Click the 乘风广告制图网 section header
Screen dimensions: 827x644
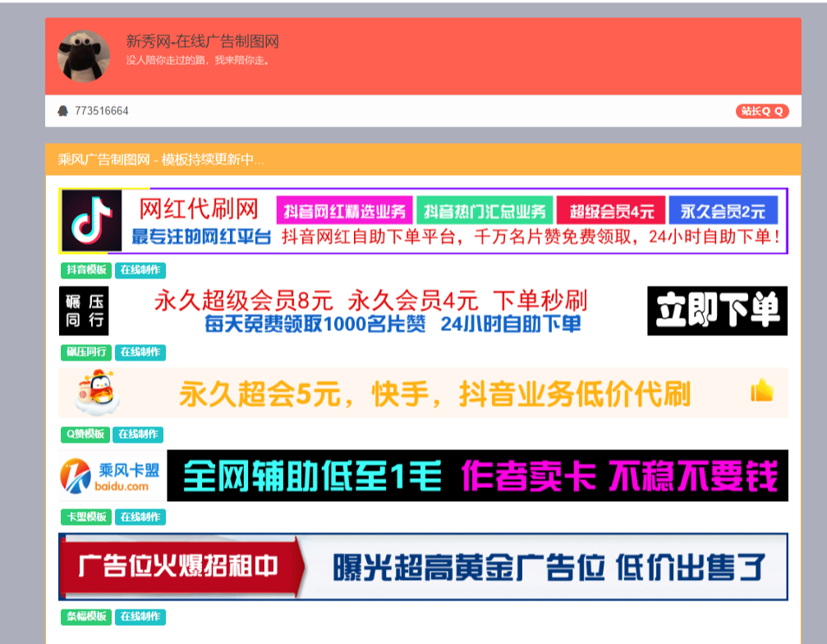[423, 159]
